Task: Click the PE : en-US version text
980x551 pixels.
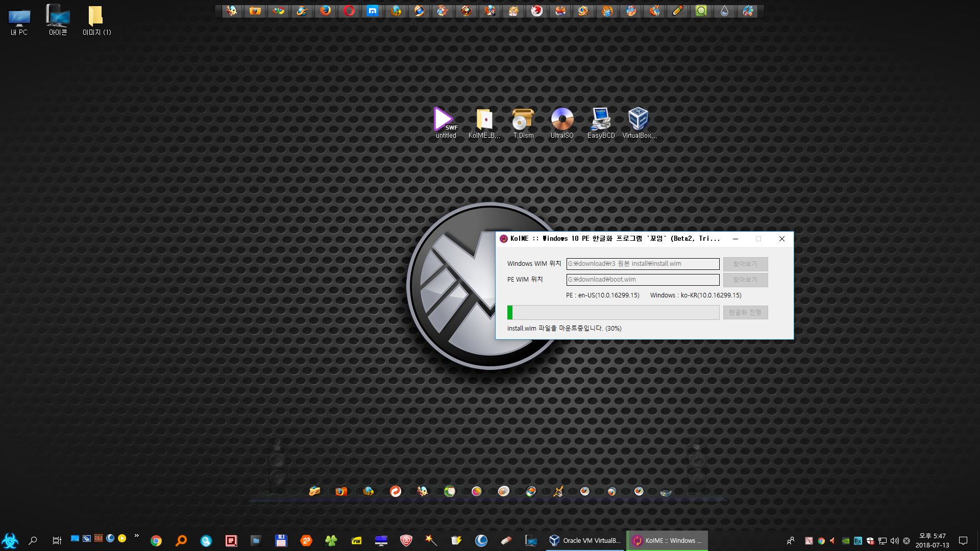Action: click(602, 295)
